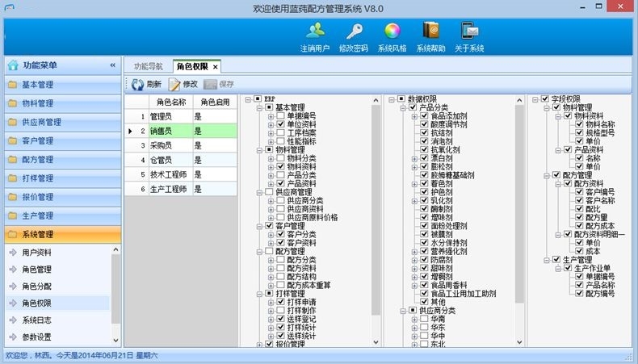Collapse the 生产作业单 tree node
This screenshot has height=364, width=638.
tap(558, 269)
